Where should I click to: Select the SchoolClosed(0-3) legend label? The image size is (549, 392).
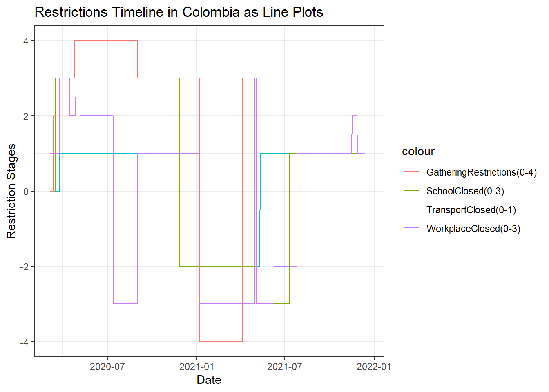[x=465, y=191]
